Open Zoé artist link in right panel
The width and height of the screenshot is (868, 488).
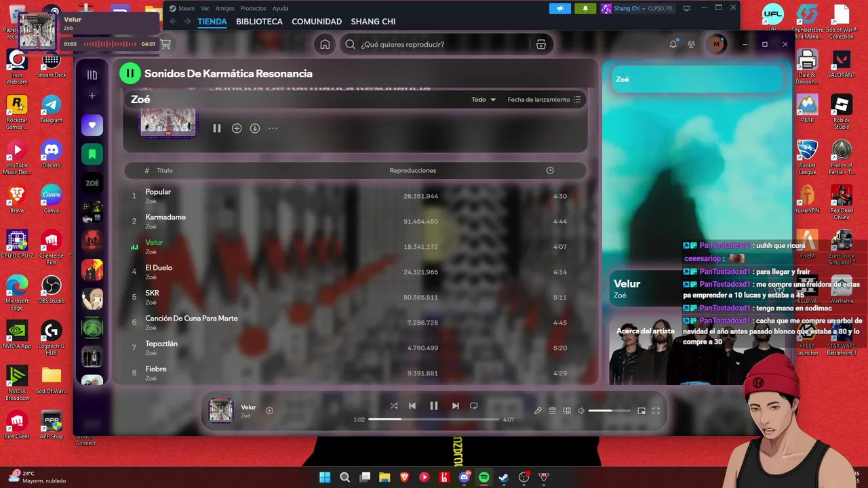[620, 296]
